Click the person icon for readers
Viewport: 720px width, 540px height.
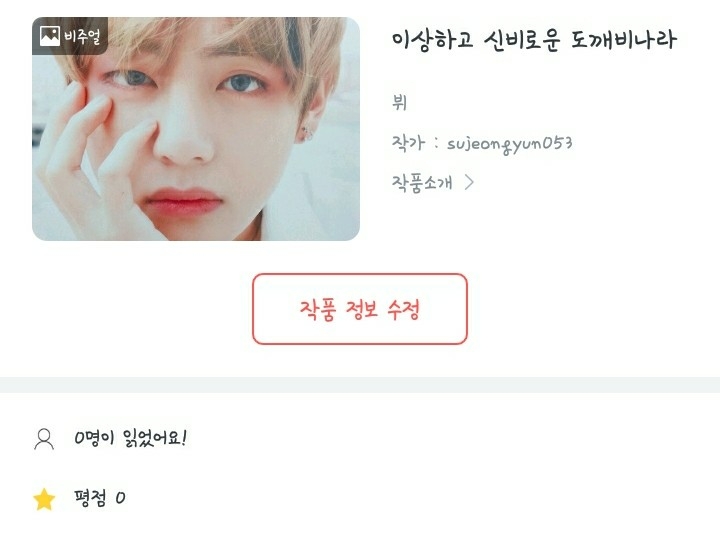click(44, 439)
